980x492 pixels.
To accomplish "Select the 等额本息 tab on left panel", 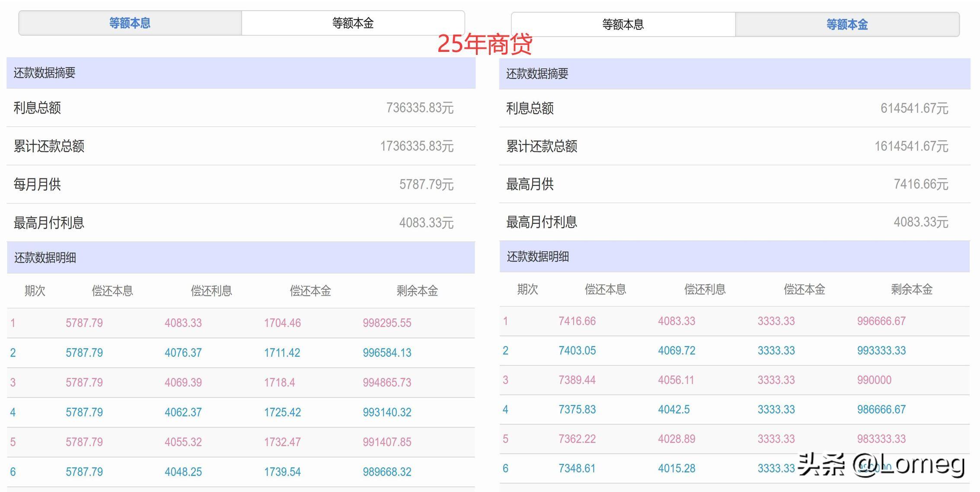I will tap(129, 22).
